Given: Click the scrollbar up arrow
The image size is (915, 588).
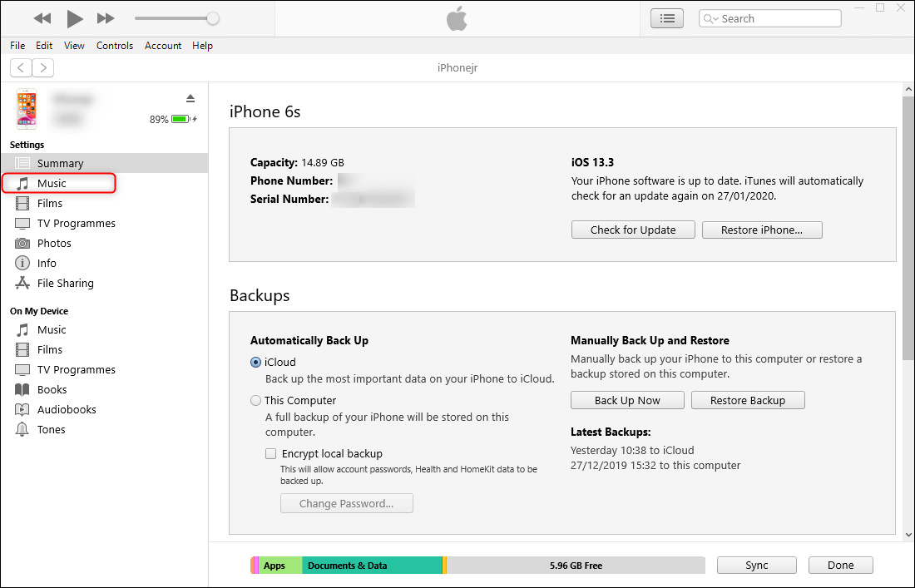Looking at the screenshot, I should pyautogui.click(x=908, y=89).
